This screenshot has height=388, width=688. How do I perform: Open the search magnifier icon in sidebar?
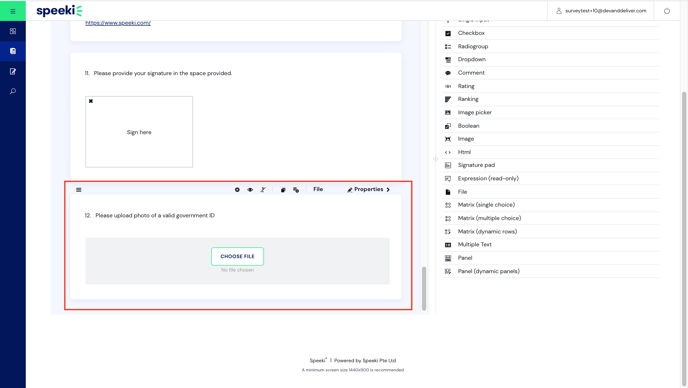pyautogui.click(x=13, y=91)
